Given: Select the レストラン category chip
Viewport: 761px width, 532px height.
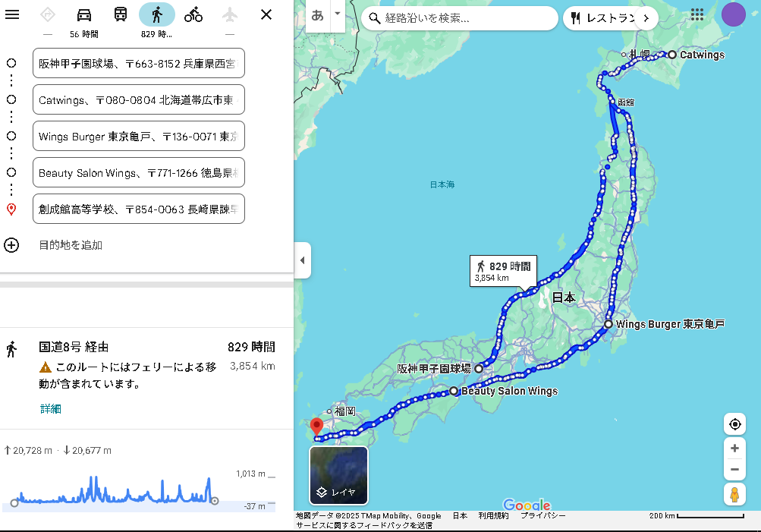Looking at the screenshot, I should pyautogui.click(x=604, y=18).
